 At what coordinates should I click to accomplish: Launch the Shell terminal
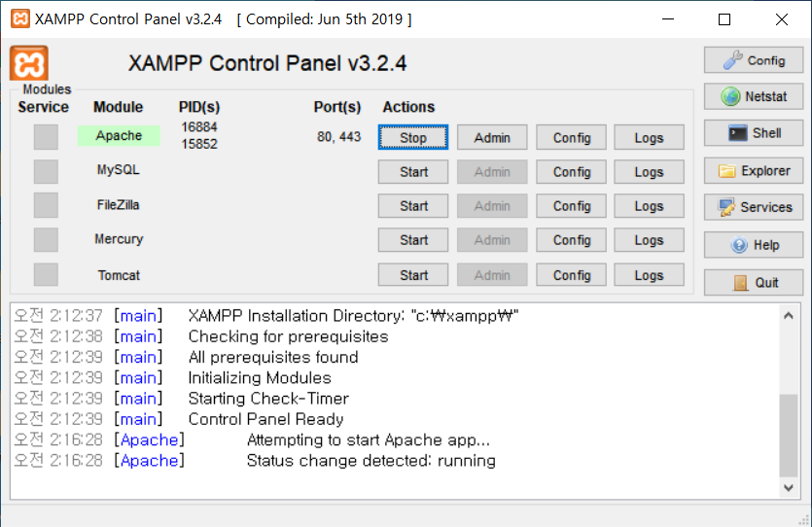tap(754, 133)
